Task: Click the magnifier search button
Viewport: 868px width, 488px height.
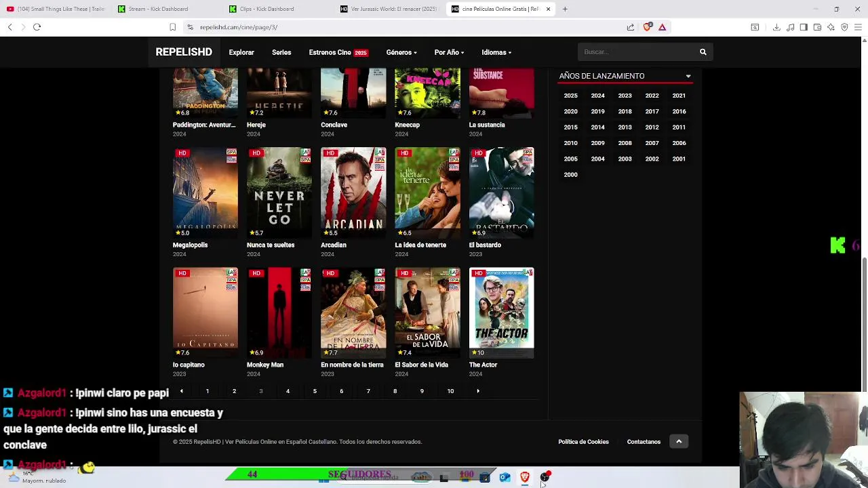Action: pos(703,52)
